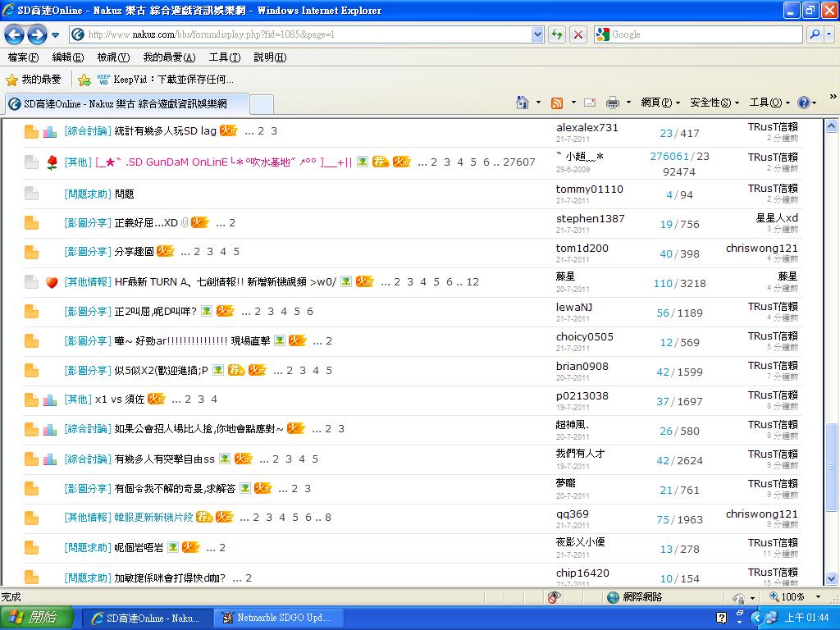Select the SD高達Online browser tab
The height and width of the screenshot is (630, 840).
click(127, 104)
